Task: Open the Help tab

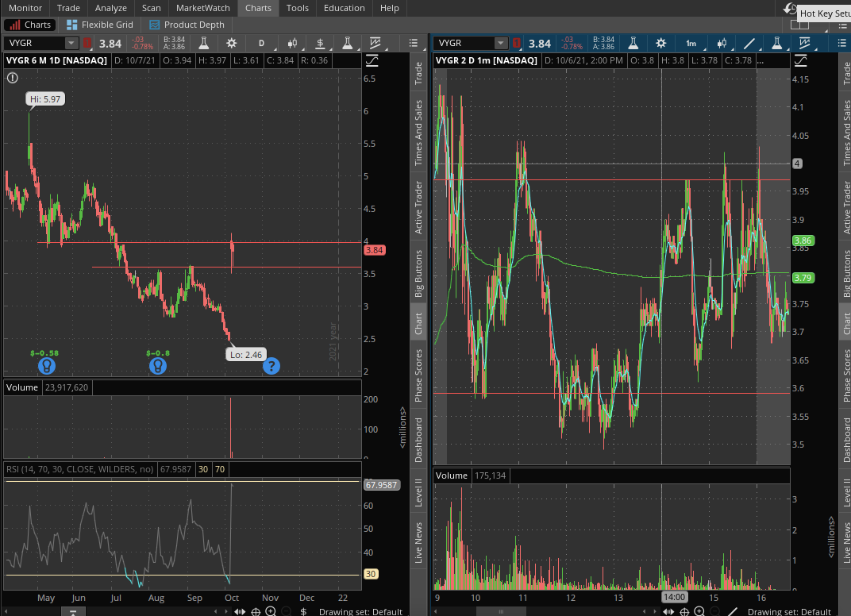Action: [390, 8]
